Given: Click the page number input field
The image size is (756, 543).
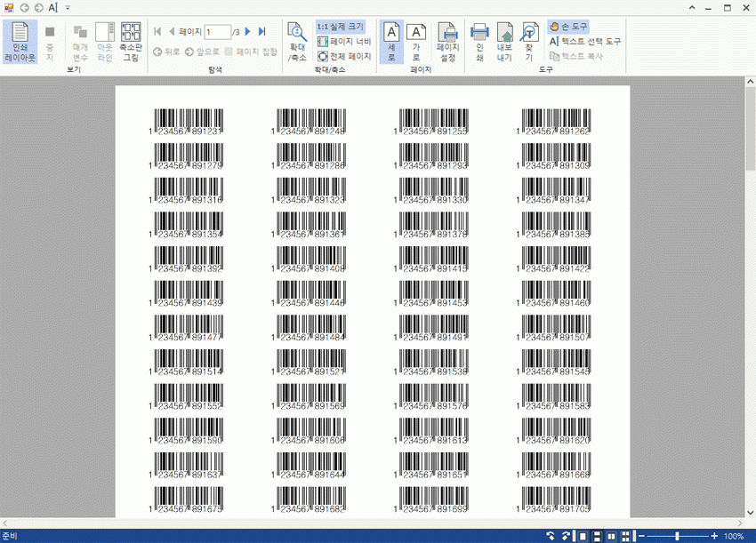Looking at the screenshot, I should (217, 32).
